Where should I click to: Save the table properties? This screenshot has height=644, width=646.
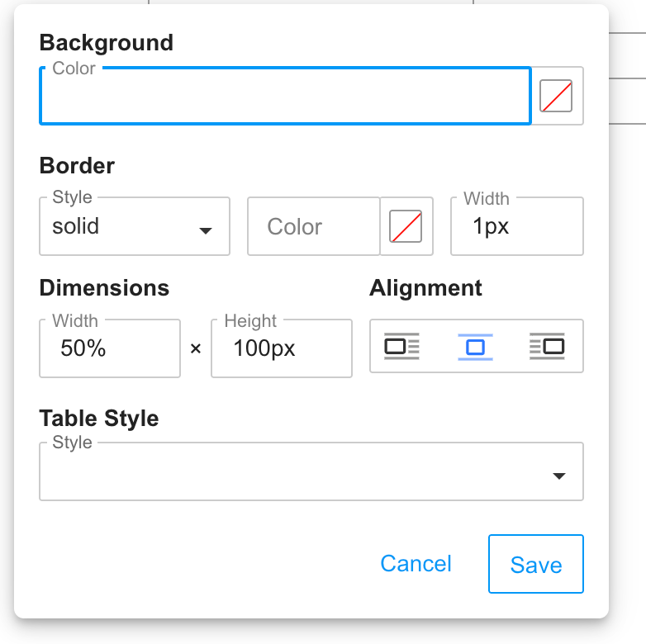[x=536, y=565]
